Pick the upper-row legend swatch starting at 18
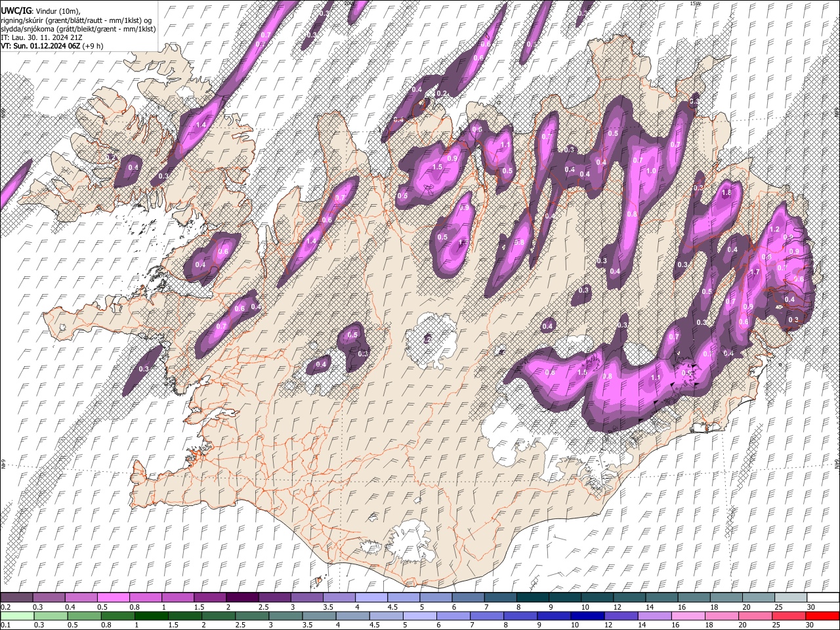The image size is (840, 630). point(726,597)
